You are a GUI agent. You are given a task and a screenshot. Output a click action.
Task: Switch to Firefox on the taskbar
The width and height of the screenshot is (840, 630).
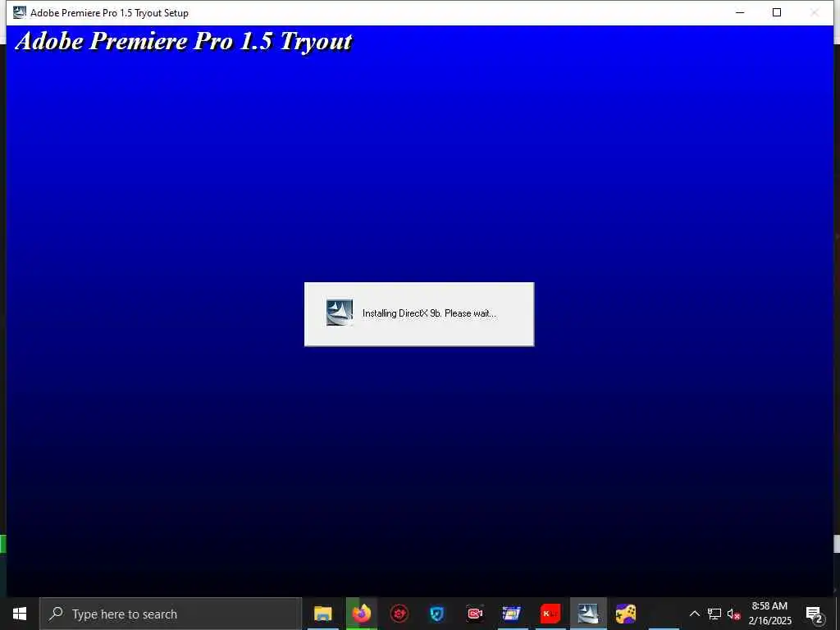(361, 614)
